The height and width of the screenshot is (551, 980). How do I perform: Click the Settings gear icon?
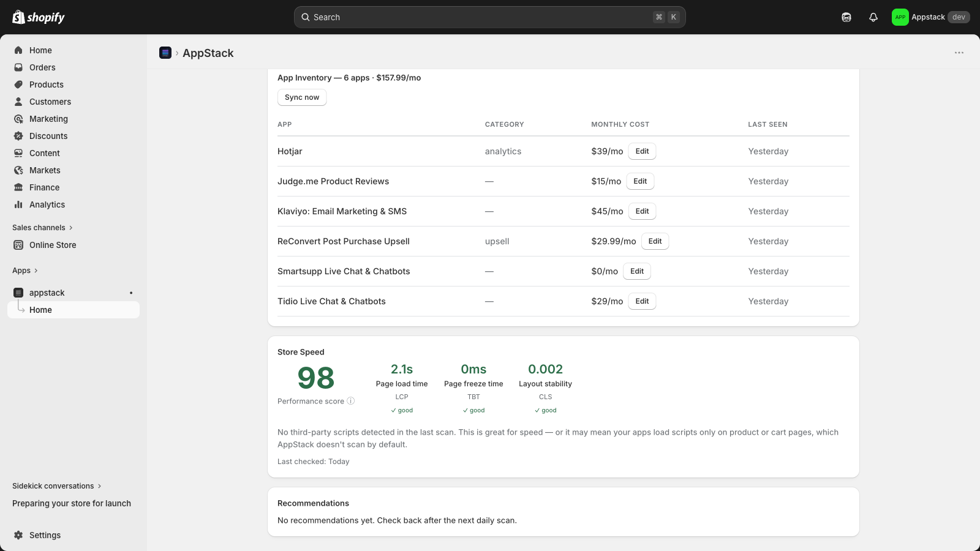point(18,535)
